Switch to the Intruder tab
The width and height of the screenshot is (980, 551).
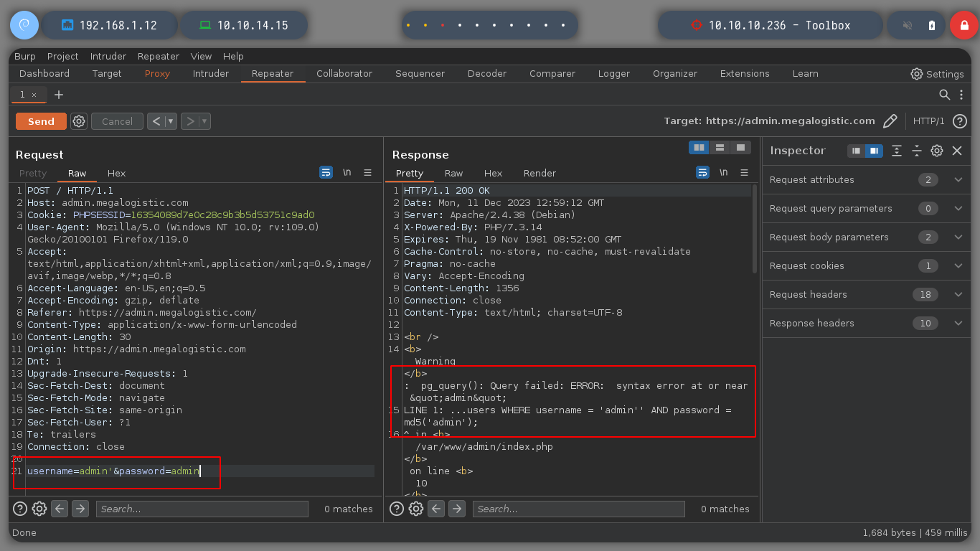pos(210,73)
